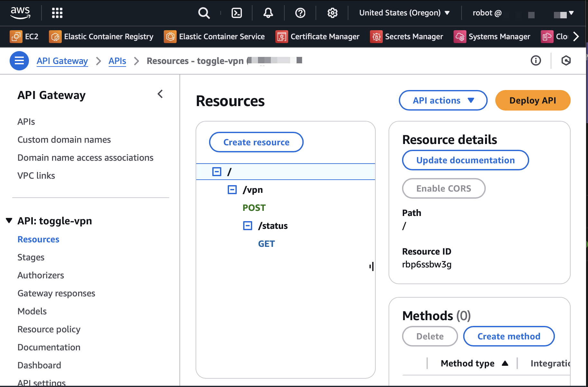The width and height of the screenshot is (588, 387).
Task: Click the AWS logo home icon
Action: pos(20,13)
